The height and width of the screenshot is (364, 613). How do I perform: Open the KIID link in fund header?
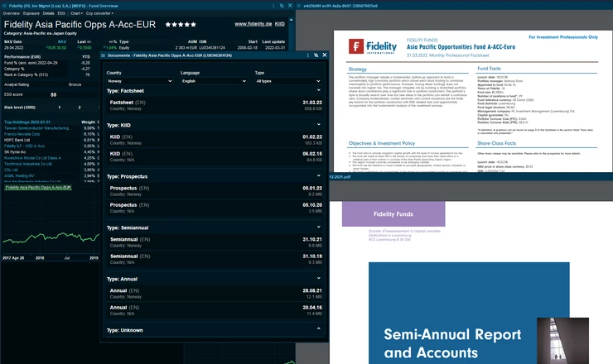point(279,24)
